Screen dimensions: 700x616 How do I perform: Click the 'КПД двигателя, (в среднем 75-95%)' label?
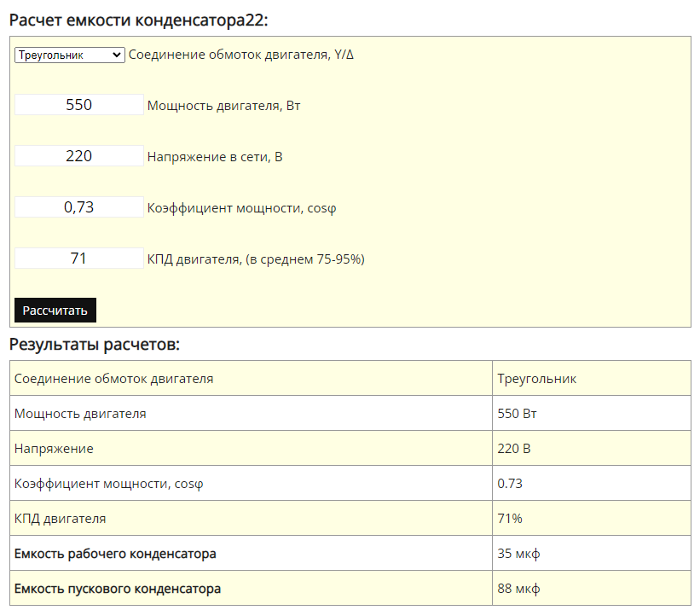click(256, 259)
